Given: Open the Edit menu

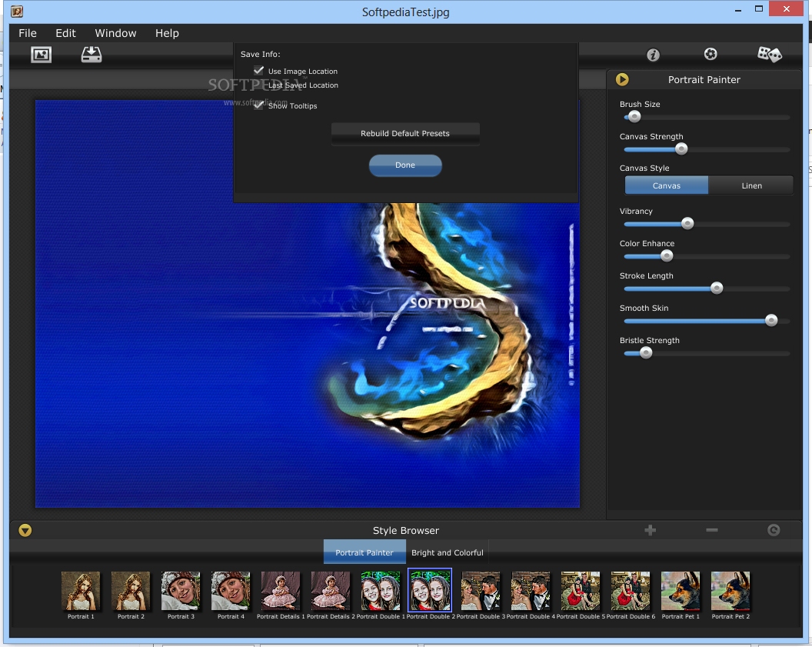Looking at the screenshot, I should coord(66,33).
